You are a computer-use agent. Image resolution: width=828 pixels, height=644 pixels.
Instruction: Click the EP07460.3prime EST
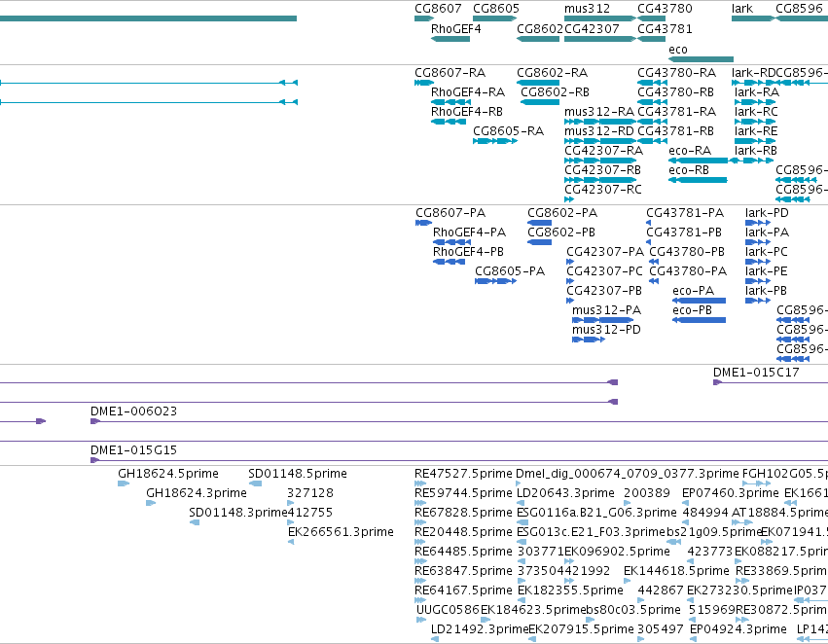coord(686,503)
